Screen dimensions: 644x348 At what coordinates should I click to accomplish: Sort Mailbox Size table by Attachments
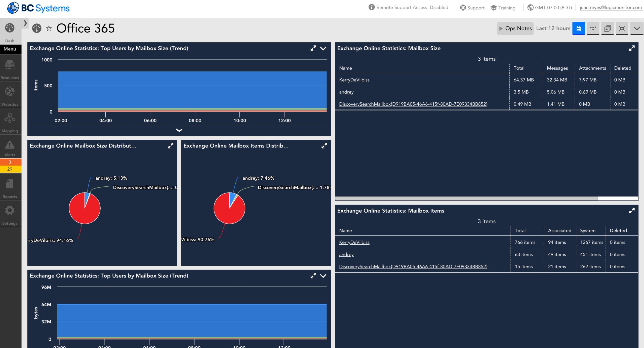[x=592, y=68]
